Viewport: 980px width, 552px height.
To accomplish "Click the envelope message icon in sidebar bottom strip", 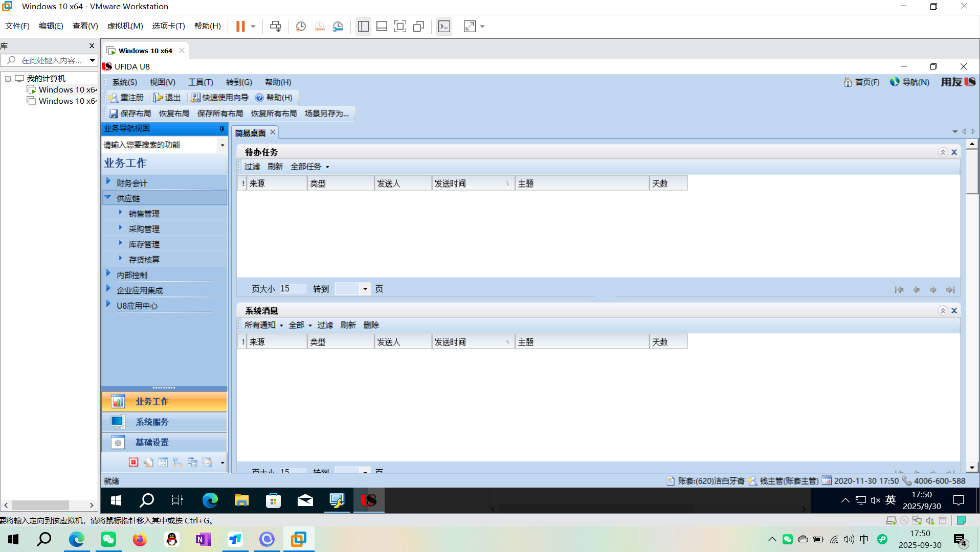I will [207, 462].
